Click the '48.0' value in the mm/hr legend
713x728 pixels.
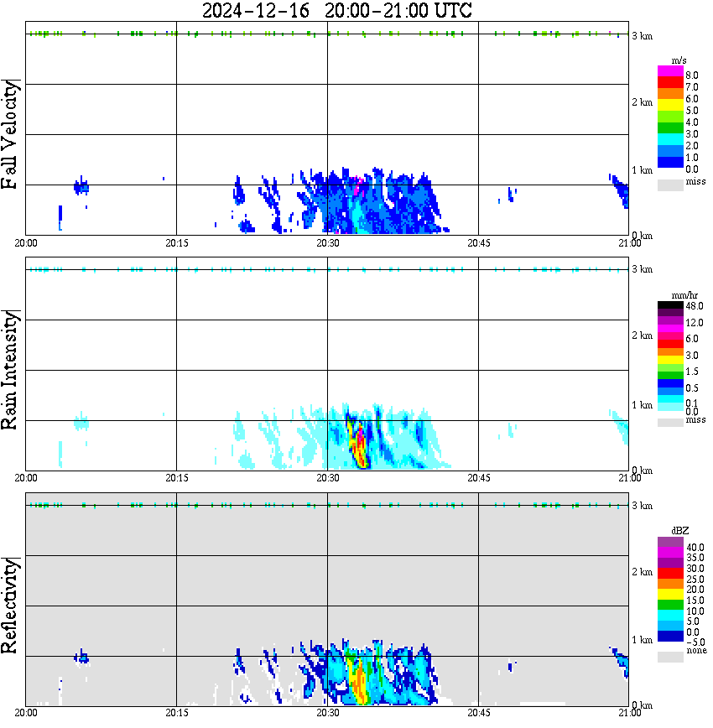pyautogui.click(x=695, y=306)
